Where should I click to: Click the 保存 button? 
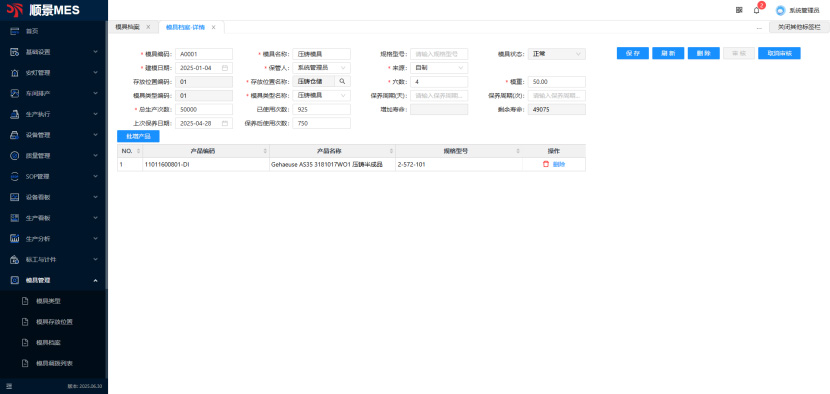pos(633,53)
